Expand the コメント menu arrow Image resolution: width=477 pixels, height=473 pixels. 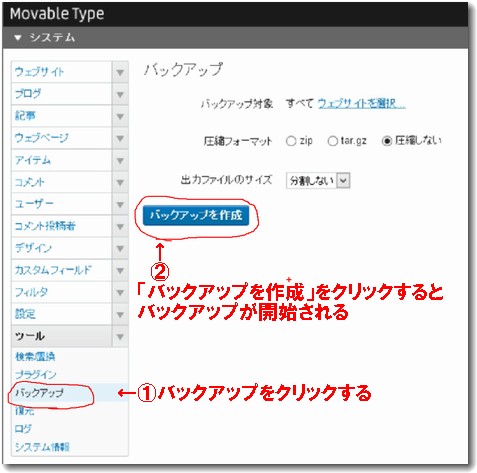[x=120, y=182]
